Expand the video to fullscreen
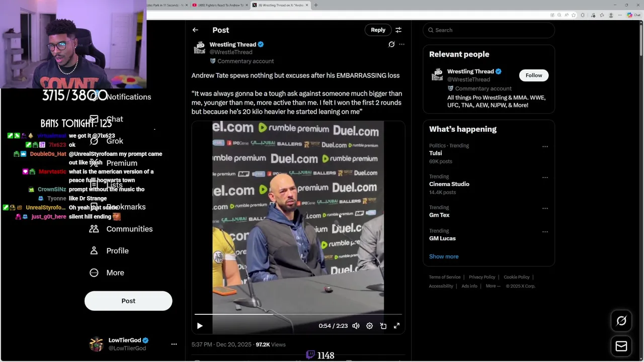 point(396,326)
